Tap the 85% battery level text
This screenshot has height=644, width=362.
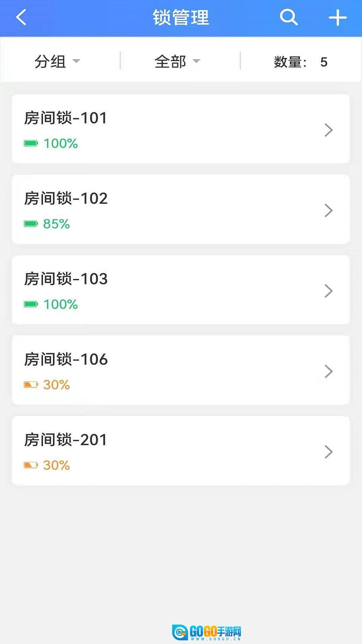56,224
